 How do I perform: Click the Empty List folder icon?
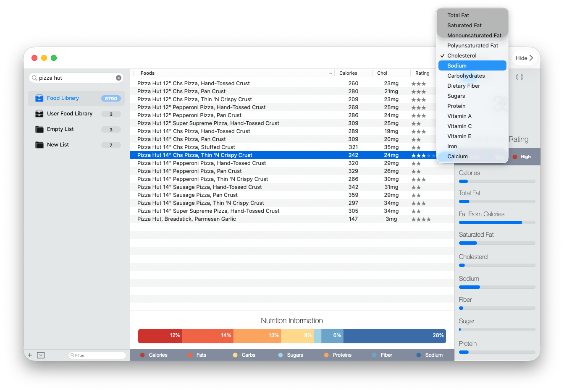(x=39, y=129)
